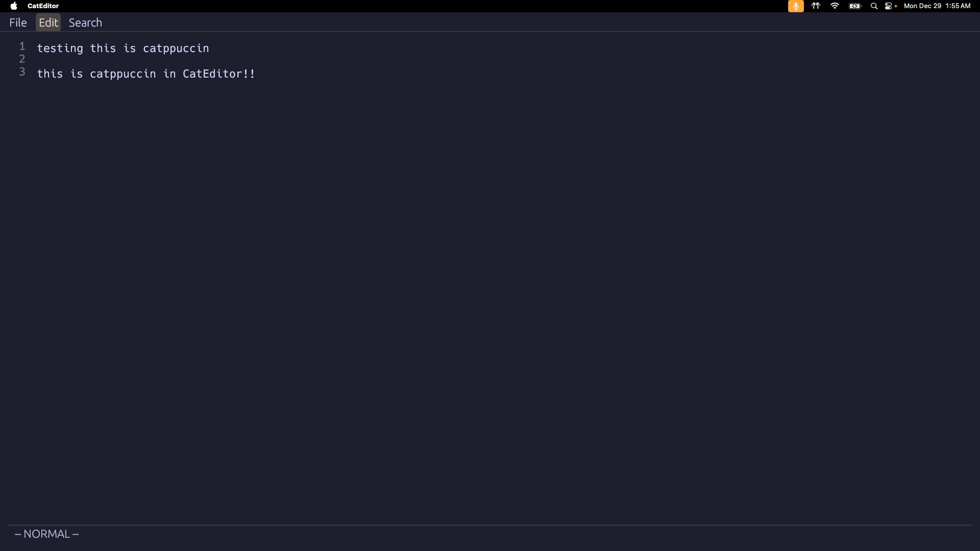The image size is (980, 551).
Task: Click line number 2 in gutter
Action: (x=22, y=59)
